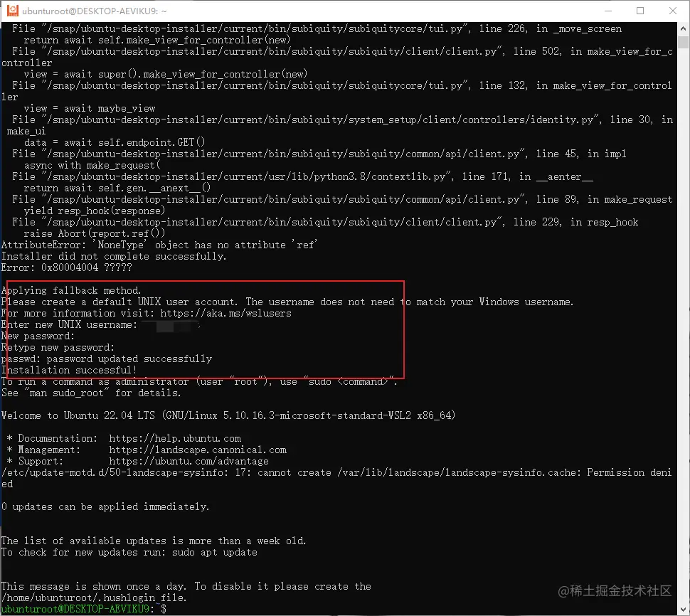Click 'Installer did not complete successfully.' line

[114, 256]
